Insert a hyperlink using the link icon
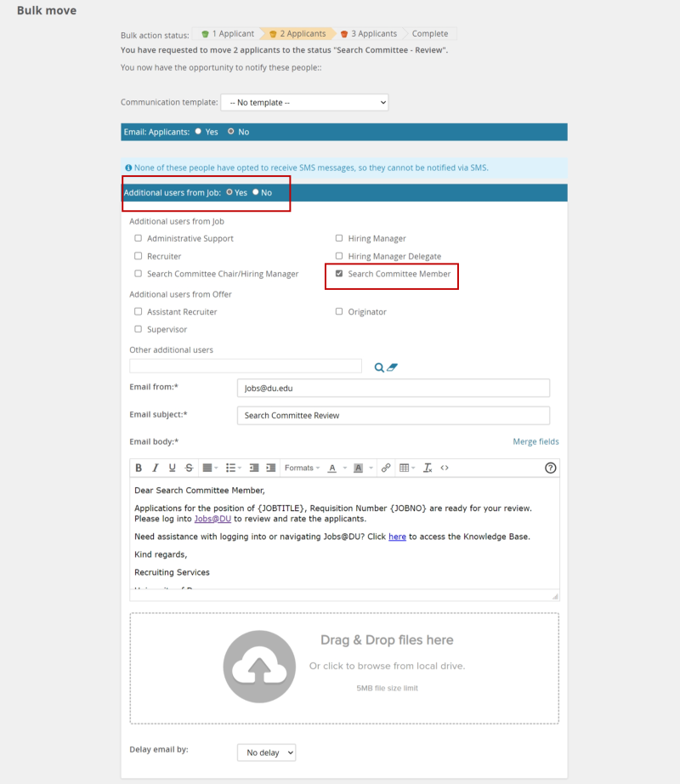 tap(385, 467)
